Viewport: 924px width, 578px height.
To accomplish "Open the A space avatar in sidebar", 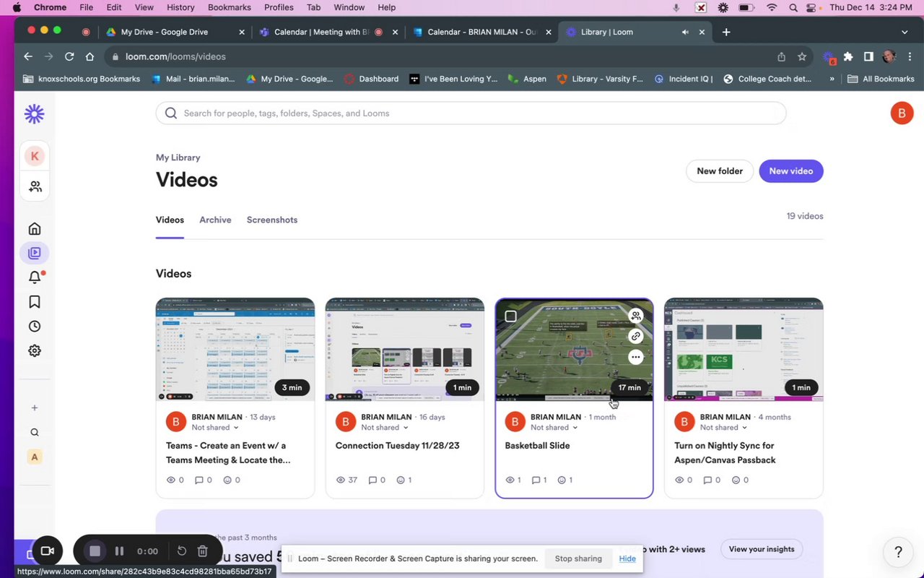I will point(34,457).
